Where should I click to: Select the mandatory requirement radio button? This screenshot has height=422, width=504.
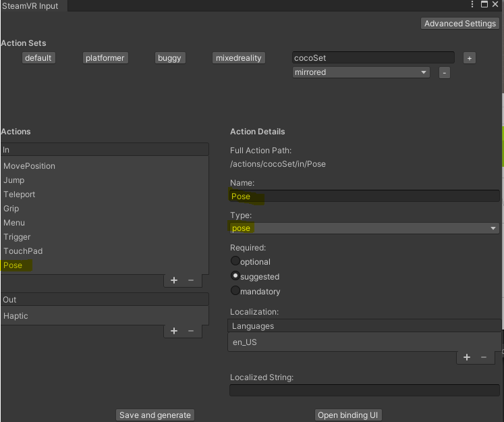click(235, 290)
